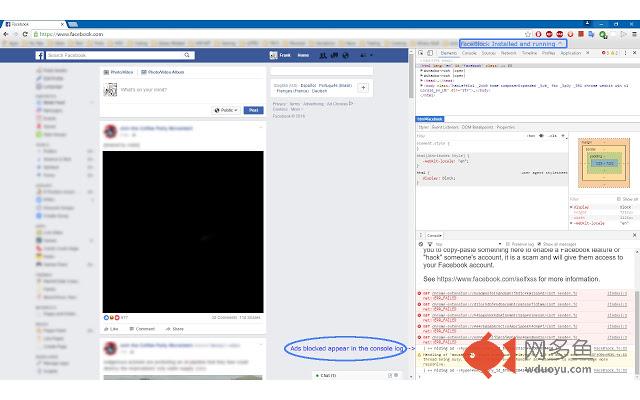Expand the first collapsed comment node in Elements
The image size is (640, 400).
click(x=422, y=70)
